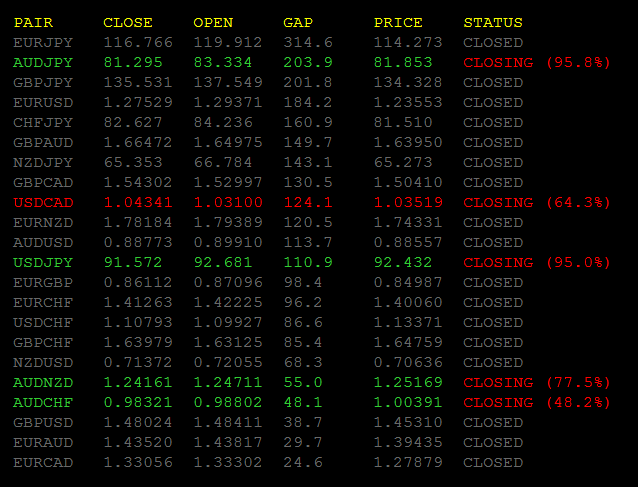Viewport: 638px width, 487px height.
Task: Select the red USDCAD pair name
Action: point(43,202)
